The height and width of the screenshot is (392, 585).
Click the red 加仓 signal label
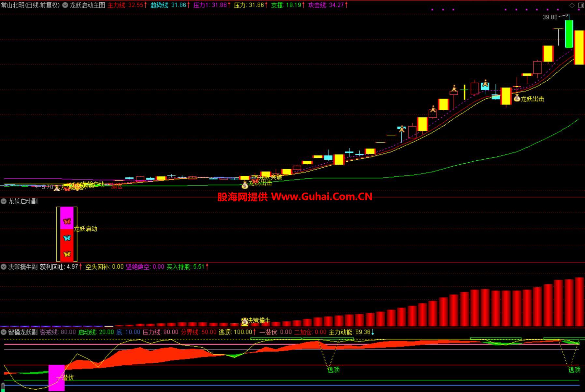[x=117, y=186]
